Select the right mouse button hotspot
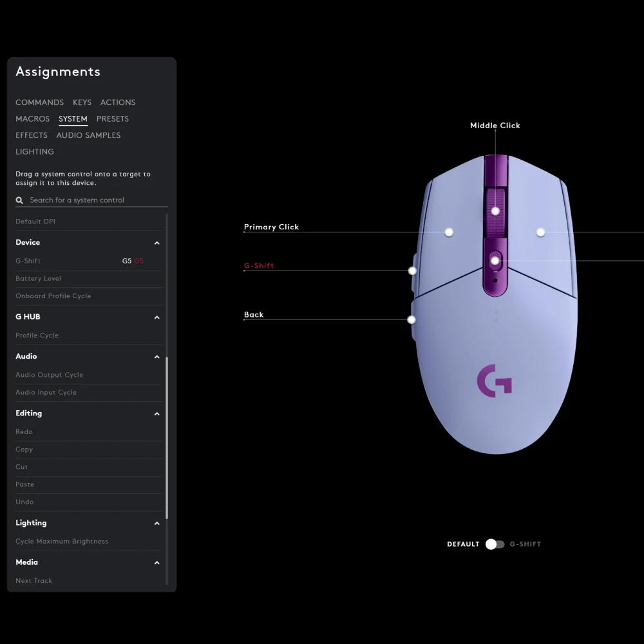The width and height of the screenshot is (644, 644). click(540, 232)
